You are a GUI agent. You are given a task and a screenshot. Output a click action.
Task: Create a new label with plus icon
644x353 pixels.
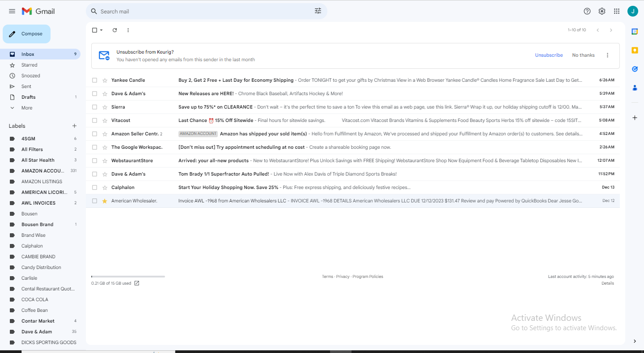(74, 126)
